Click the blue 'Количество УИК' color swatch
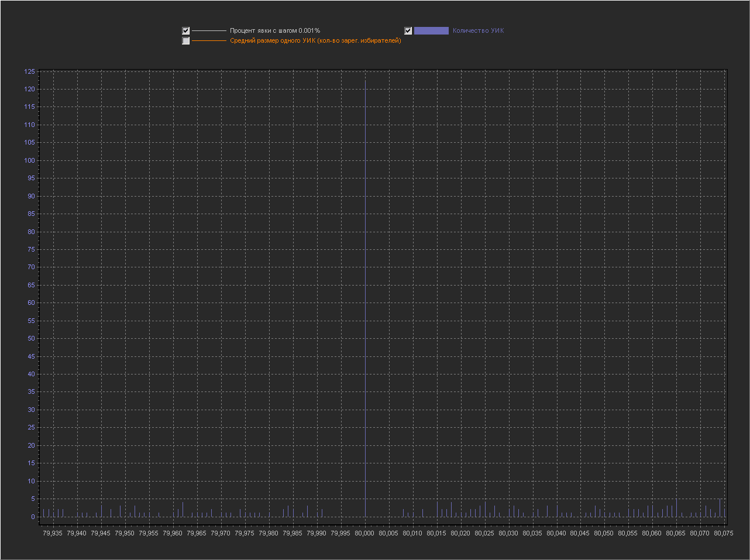The height and width of the screenshot is (560, 750). (431, 30)
